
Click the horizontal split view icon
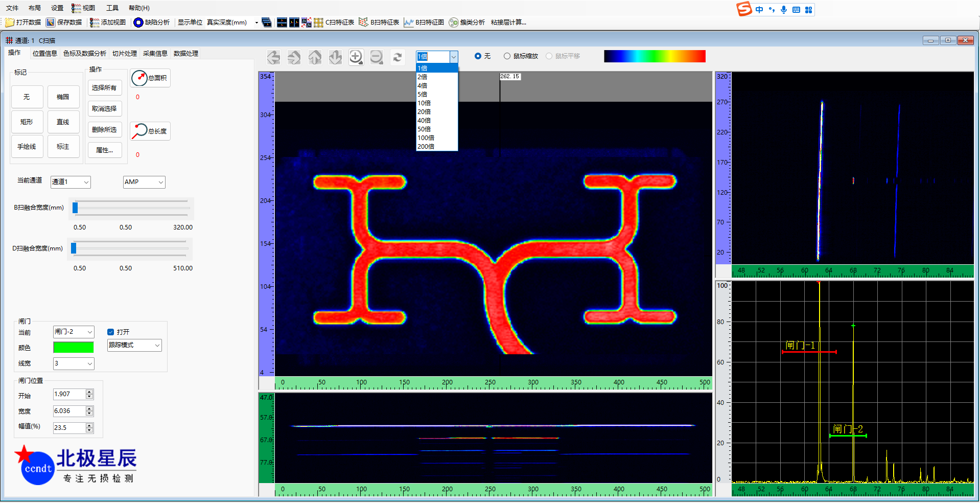pos(282,22)
